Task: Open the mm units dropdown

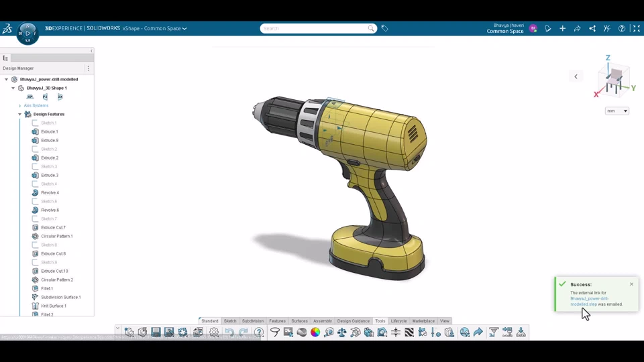Action: tap(617, 111)
